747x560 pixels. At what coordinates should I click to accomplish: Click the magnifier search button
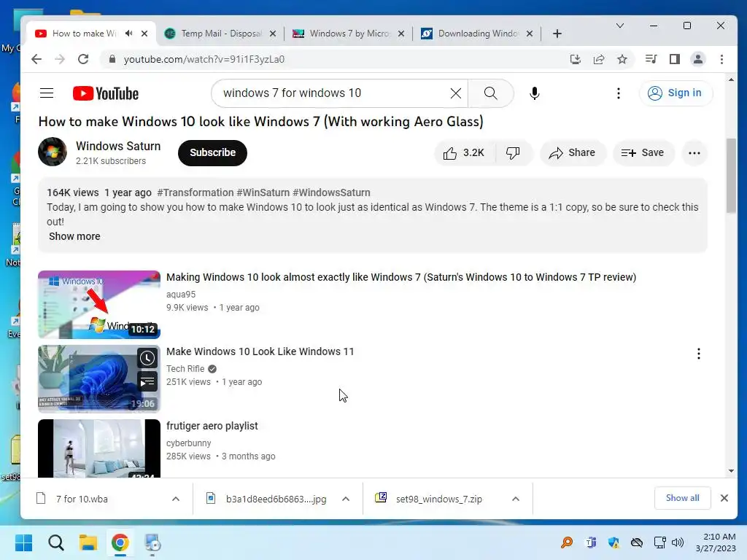click(x=491, y=93)
